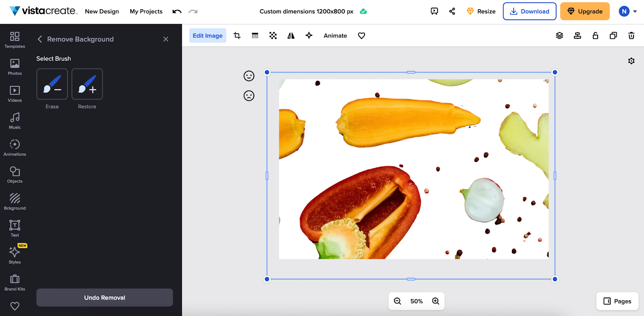Undo the last action
The width and height of the screenshot is (644, 316).
(x=177, y=11)
